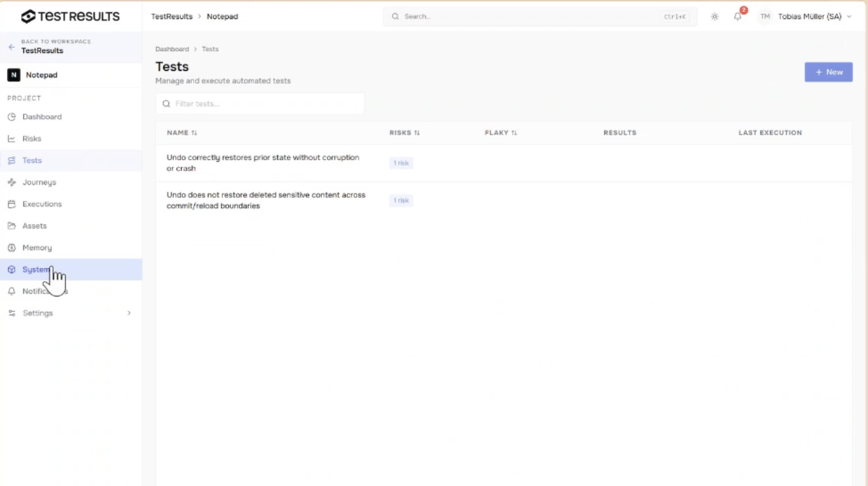Click the Notifications bell icon in sidebar

tap(11, 291)
